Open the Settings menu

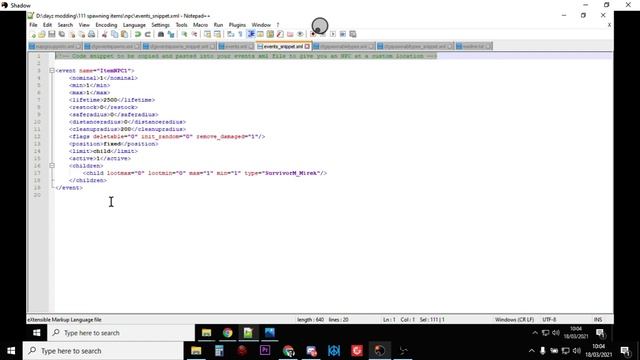[160, 25]
